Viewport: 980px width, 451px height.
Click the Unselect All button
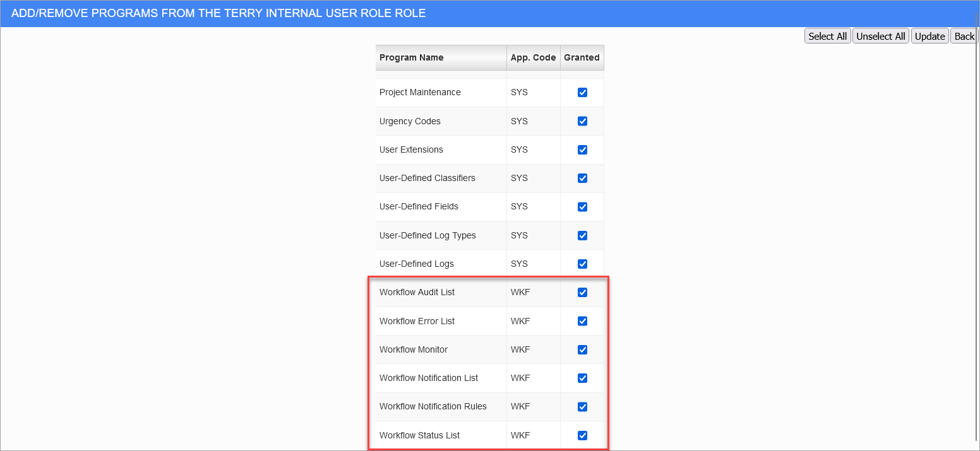(x=880, y=35)
